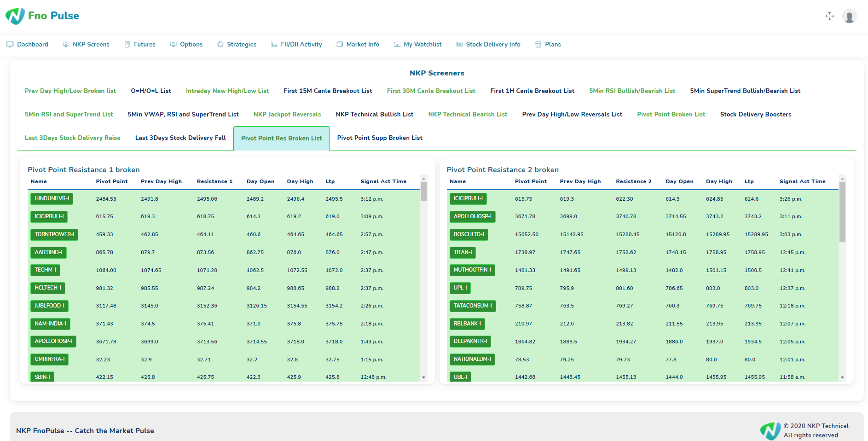Image resolution: width=868 pixels, height=441 pixels.
Task: Click the fullscreen expand arrows icon
Action: (x=829, y=16)
